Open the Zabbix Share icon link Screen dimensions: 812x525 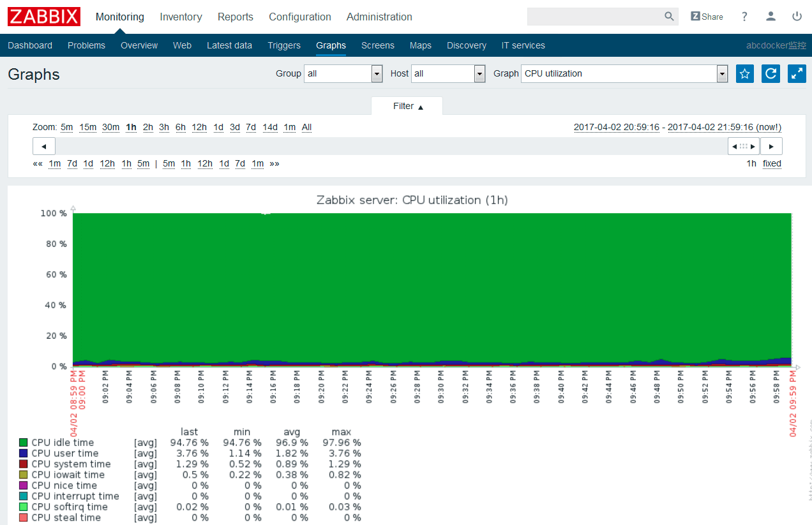pyautogui.click(x=707, y=17)
